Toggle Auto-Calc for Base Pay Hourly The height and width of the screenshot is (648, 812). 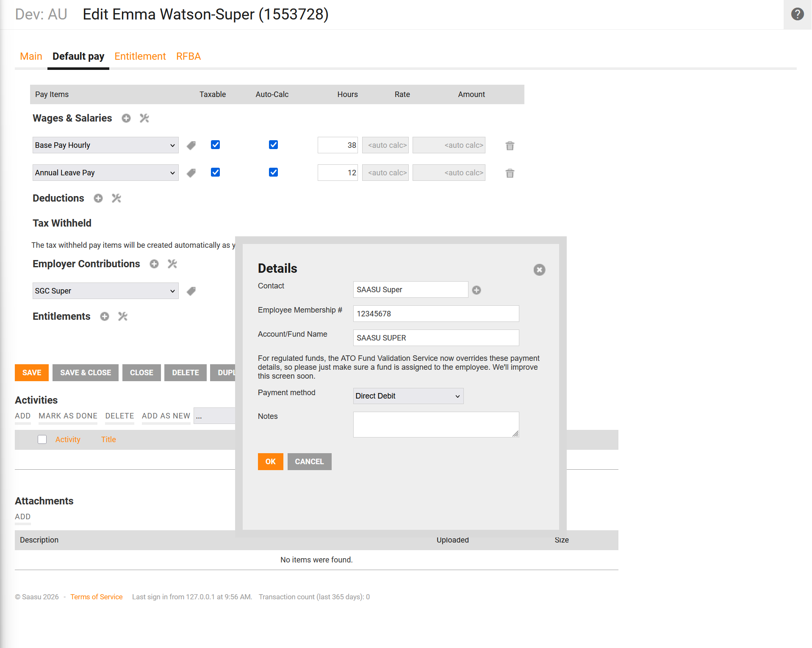[273, 145]
